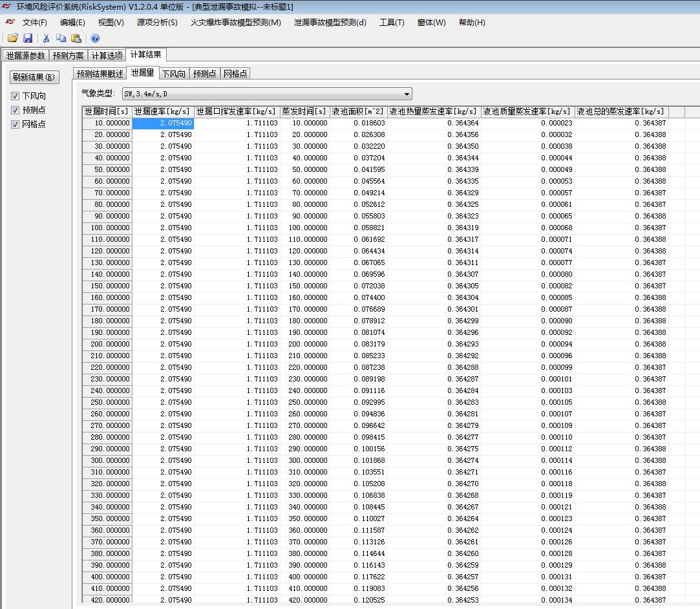Click leak time cell 50.000000

pyautogui.click(x=107, y=169)
